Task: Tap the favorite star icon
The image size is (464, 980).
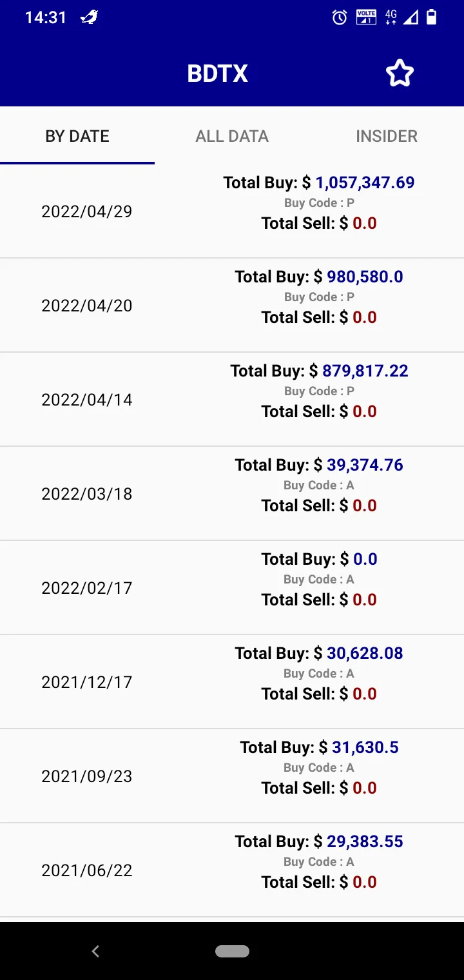Action: [400, 73]
